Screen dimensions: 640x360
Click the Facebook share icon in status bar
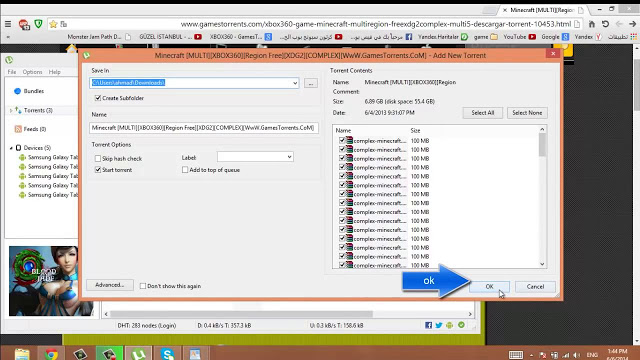pos(428,325)
